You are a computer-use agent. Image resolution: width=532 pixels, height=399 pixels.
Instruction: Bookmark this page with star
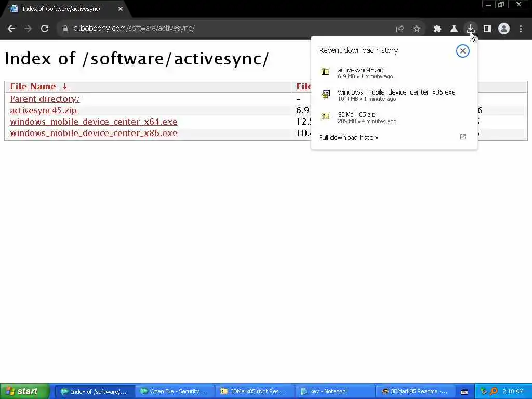[x=417, y=29]
